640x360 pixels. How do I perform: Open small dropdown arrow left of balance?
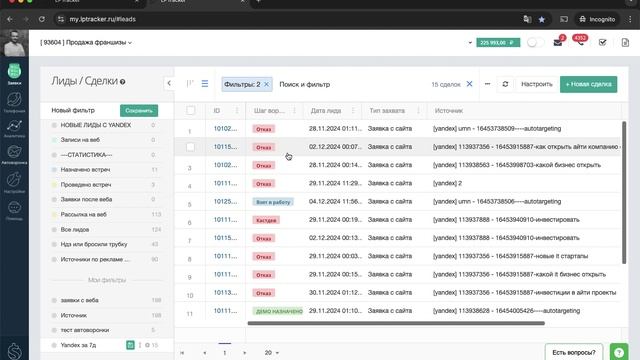pyautogui.click(x=470, y=43)
